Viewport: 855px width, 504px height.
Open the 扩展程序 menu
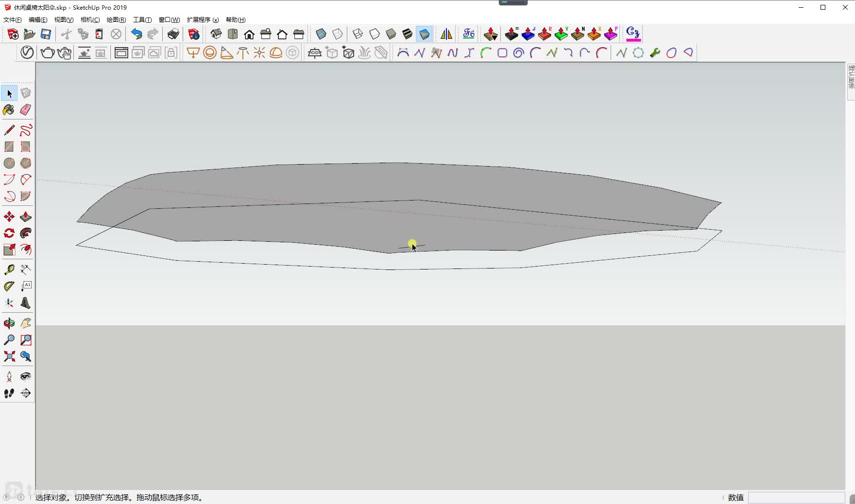tap(203, 20)
